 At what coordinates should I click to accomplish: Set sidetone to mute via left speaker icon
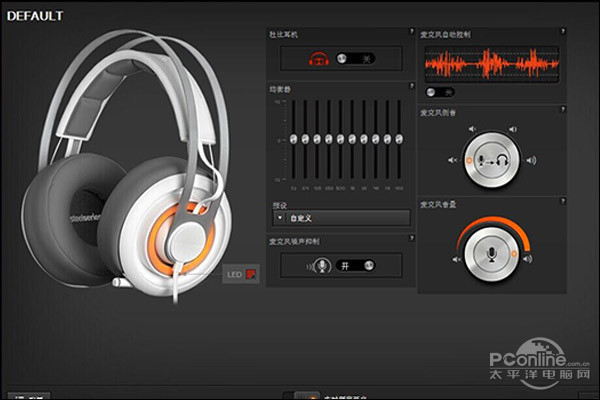pos(452,160)
